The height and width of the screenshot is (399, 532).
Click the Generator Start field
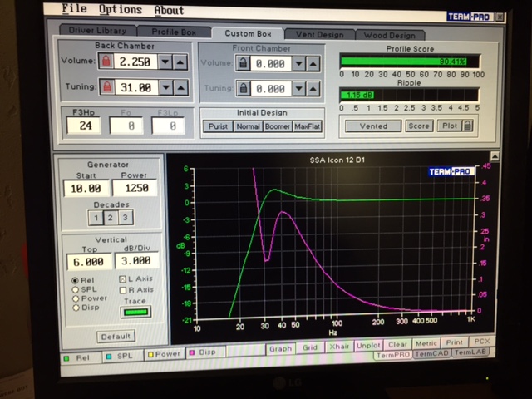coord(86,189)
